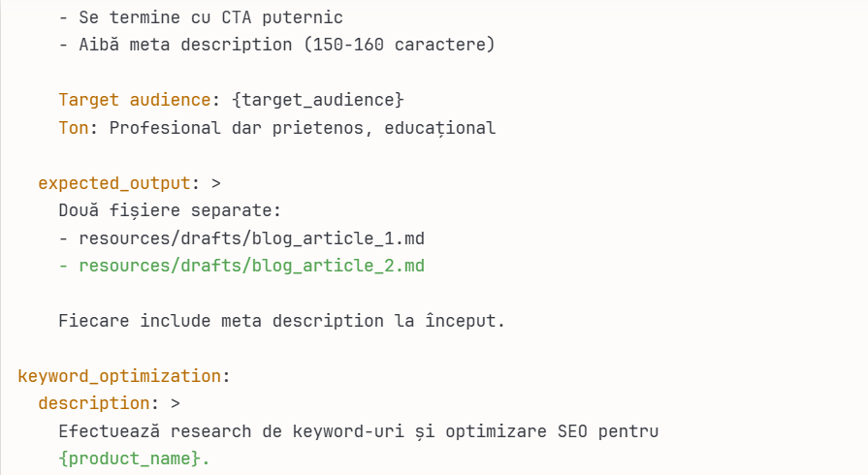Open the blog_article_1.md file path

(x=250, y=237)
